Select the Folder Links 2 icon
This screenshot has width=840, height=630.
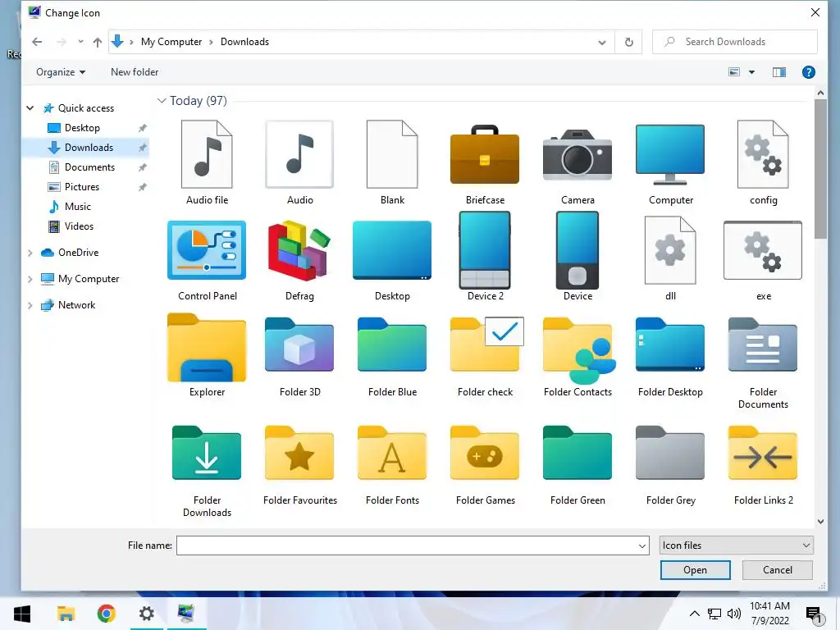click(763, 453)
